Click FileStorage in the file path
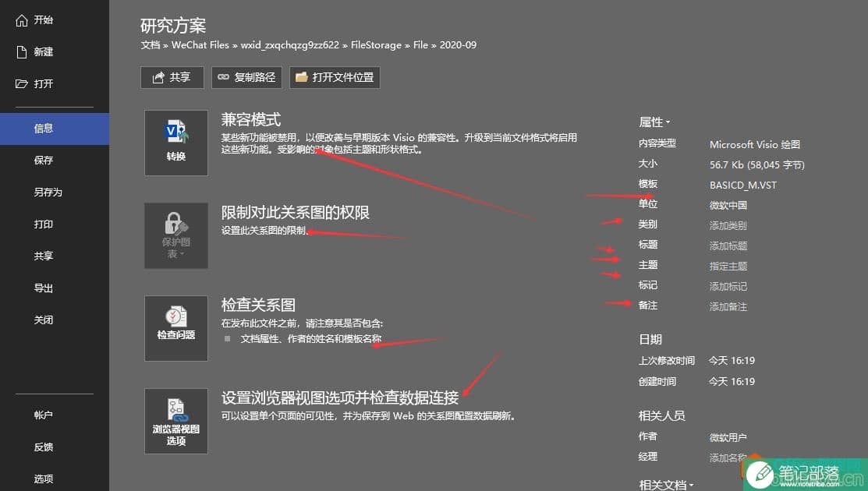This screenshot has width=868, height=491. tap(376, 45)
